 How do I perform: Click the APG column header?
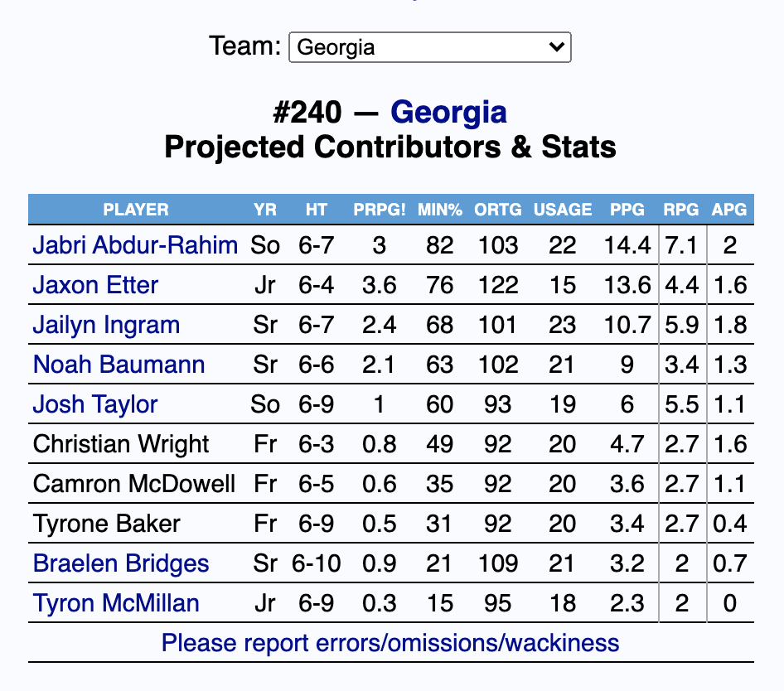(729, 210)
